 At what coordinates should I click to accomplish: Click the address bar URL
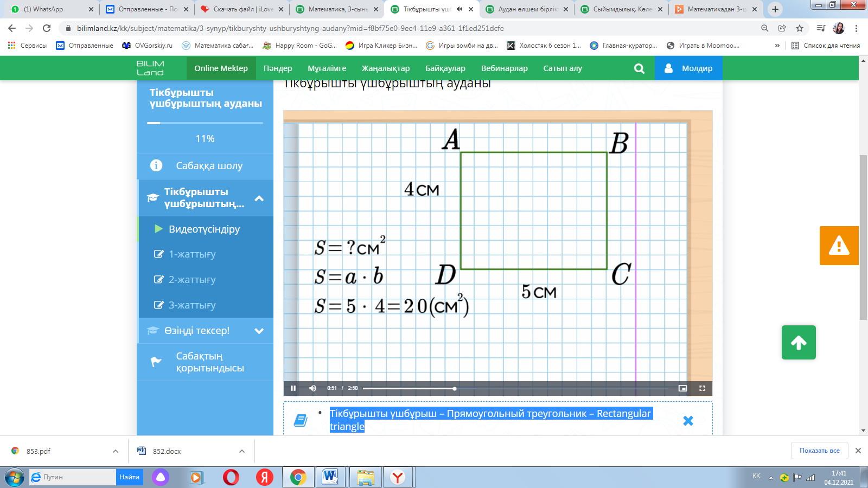click(x=290, y=28)
